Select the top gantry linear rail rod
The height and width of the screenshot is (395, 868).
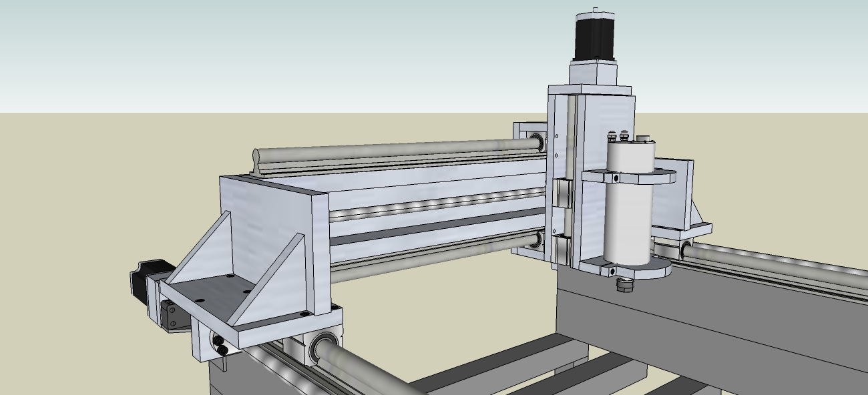coord(401,151)
